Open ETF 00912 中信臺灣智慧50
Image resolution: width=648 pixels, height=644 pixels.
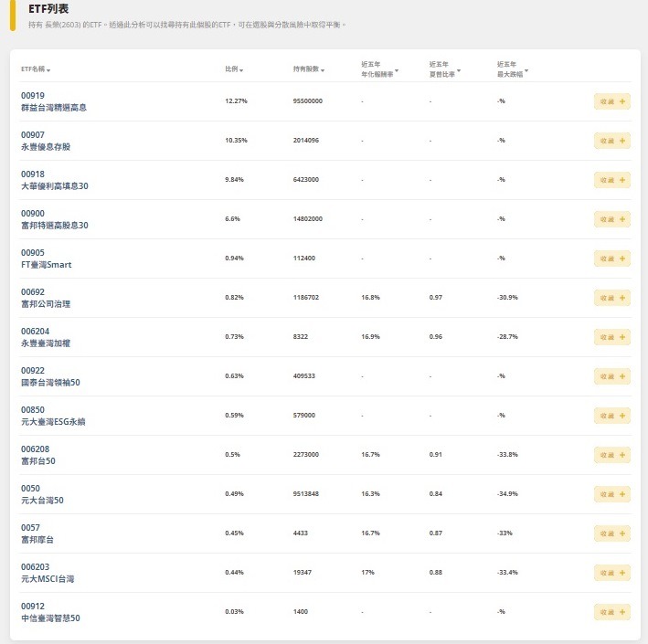tap(50, 612)
